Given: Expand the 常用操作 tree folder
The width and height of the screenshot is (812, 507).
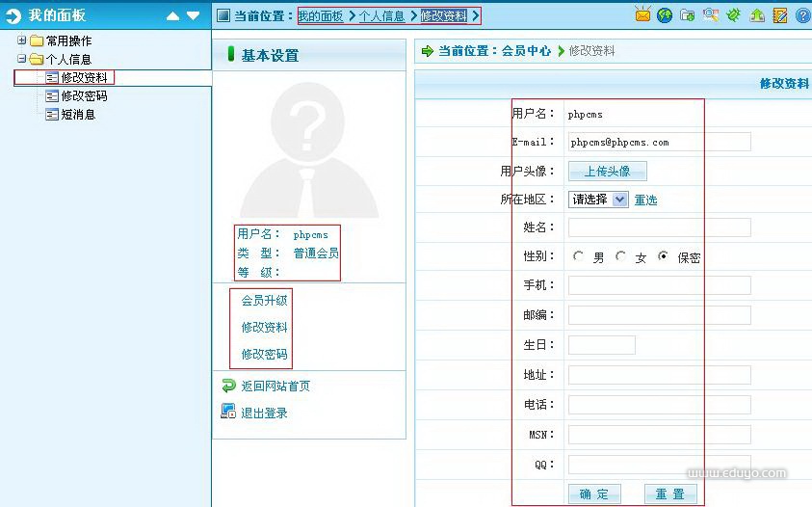Looking at the screenshot, I should [x=22, y=41].
